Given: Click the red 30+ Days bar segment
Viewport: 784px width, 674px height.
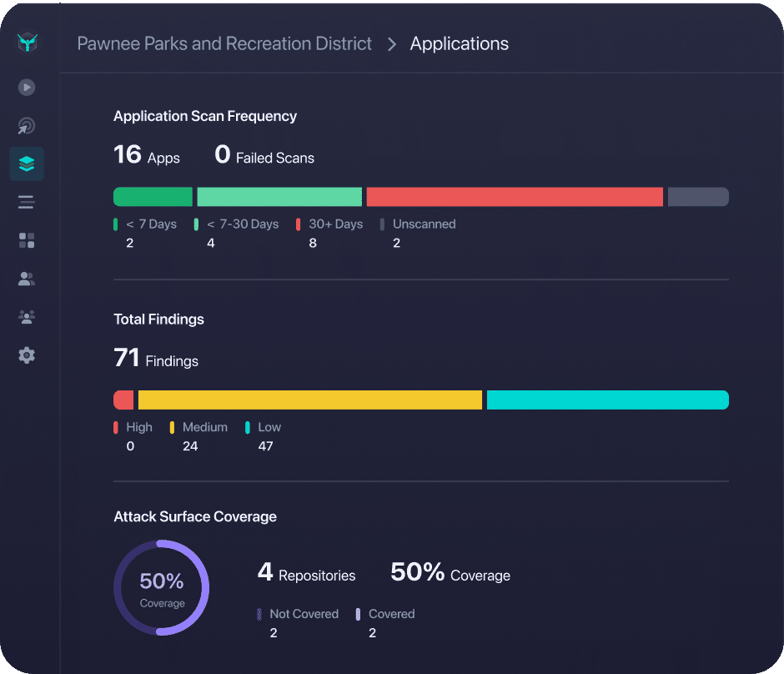Looking at the screenshot, I should [x=515, y=197].
